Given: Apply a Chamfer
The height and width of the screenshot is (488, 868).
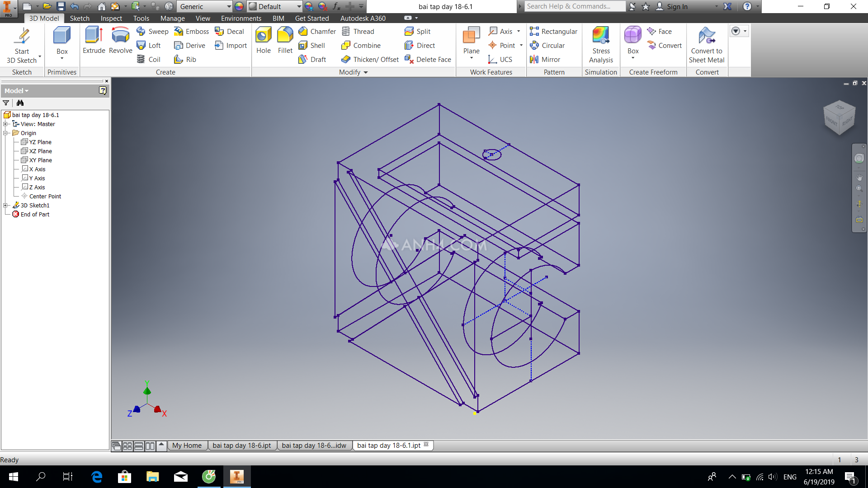Looking at the screenshot, I should click(317, 31).
